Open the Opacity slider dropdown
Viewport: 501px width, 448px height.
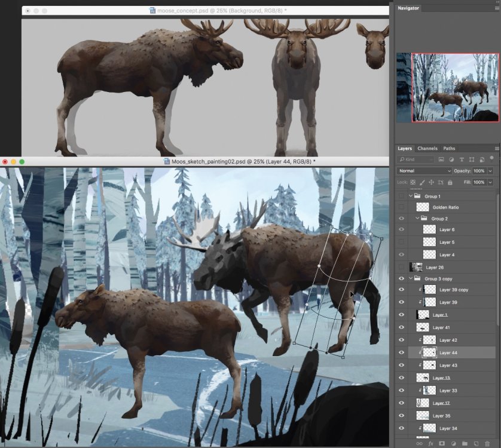tap(490, 171)
